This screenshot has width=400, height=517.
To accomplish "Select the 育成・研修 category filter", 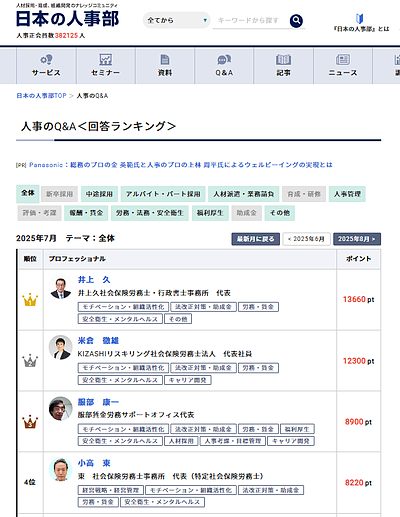I will click(x=304, y=194).
